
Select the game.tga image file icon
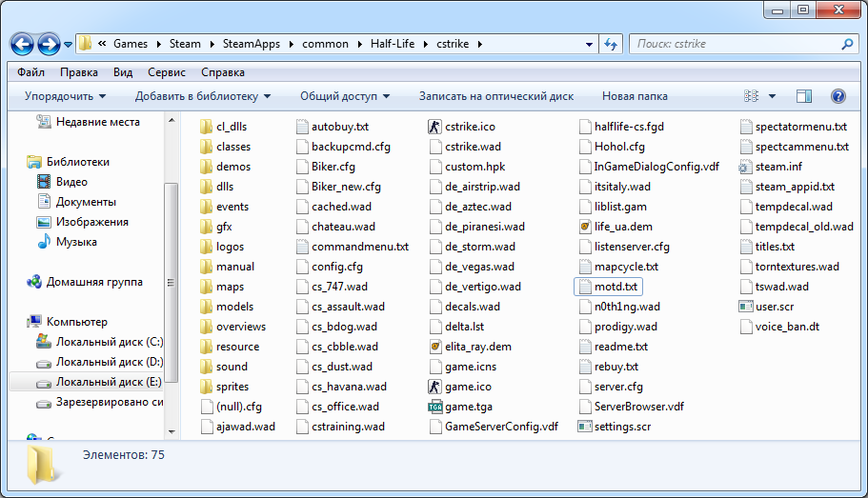[x=434, y=407]
